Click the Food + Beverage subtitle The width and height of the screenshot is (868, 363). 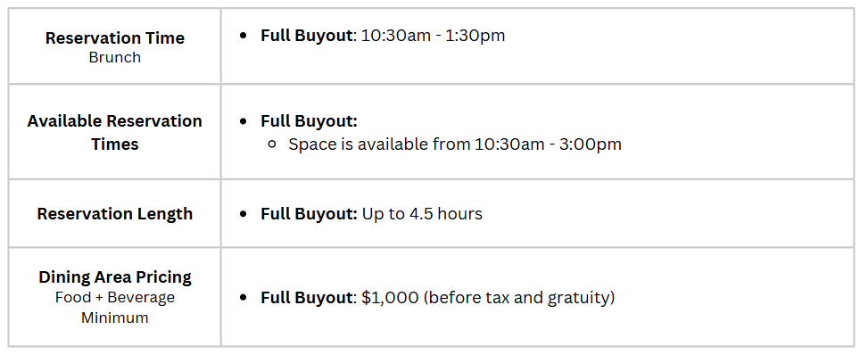[x=114, y=298]
